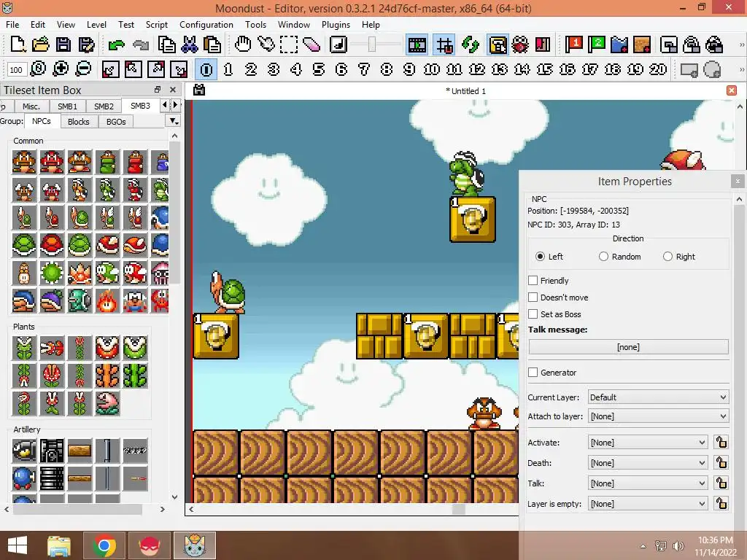Viewport: 747px width, 560px height.
Task: Show the Blocks group tab
Action: (79, 122)
